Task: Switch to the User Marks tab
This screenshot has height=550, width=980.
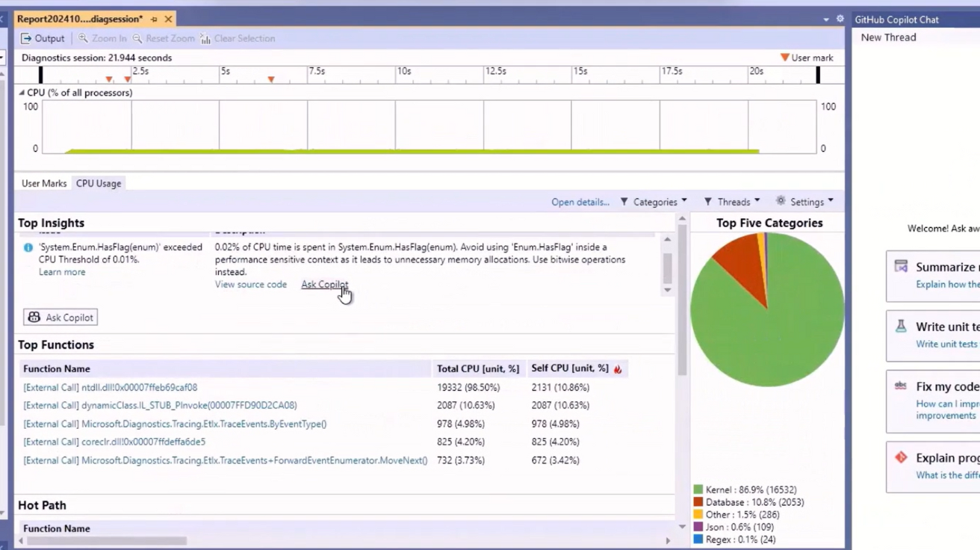Action: click(44, 183)
